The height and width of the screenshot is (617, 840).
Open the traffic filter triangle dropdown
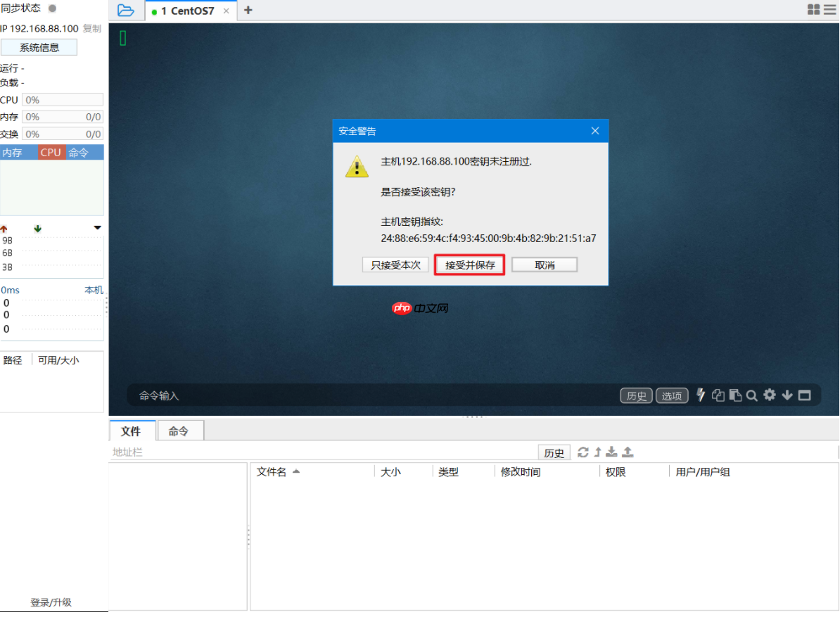(x=97, y=227)
